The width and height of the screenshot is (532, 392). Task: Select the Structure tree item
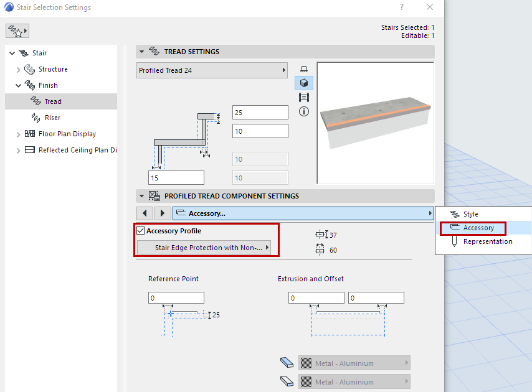[x=53, y=69]
